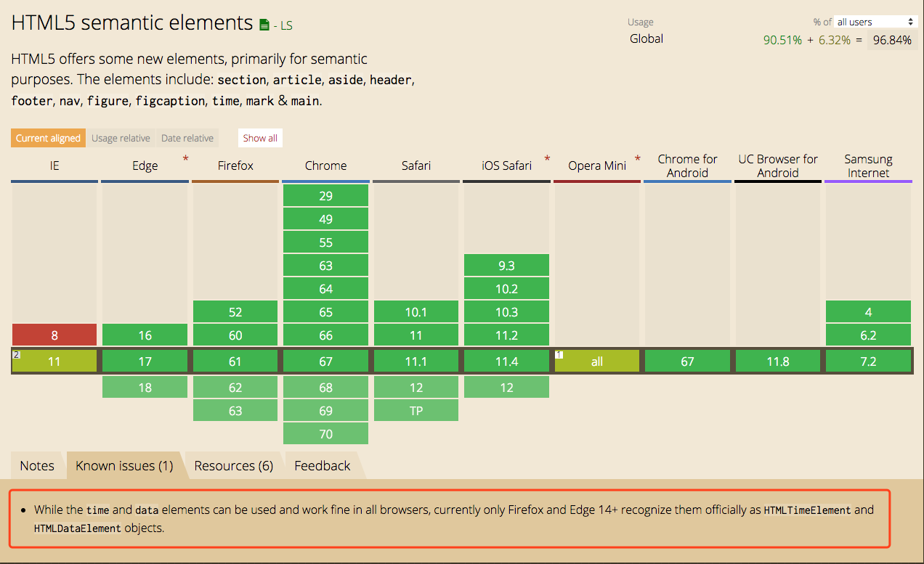The image size is (924, 564).
Task: Click the Safari TP version cell
Action: pyautogui.click(x=416, y=411)
